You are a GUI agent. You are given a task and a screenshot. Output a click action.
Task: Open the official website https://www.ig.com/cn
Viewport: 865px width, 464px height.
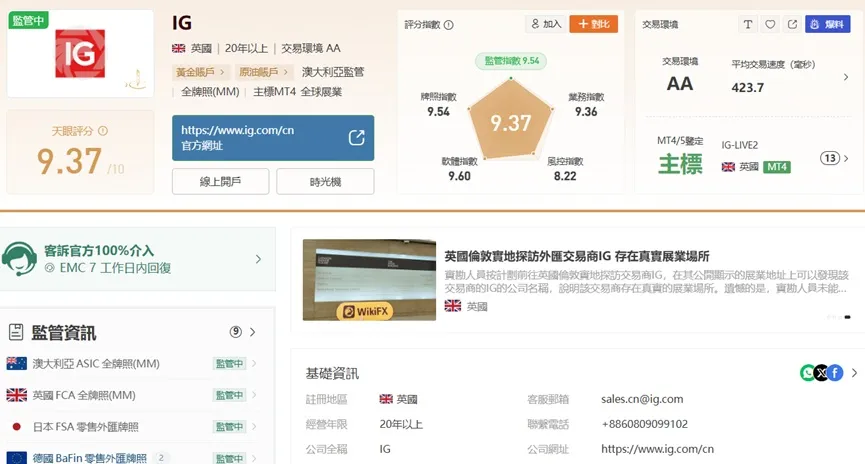(273, 138)
